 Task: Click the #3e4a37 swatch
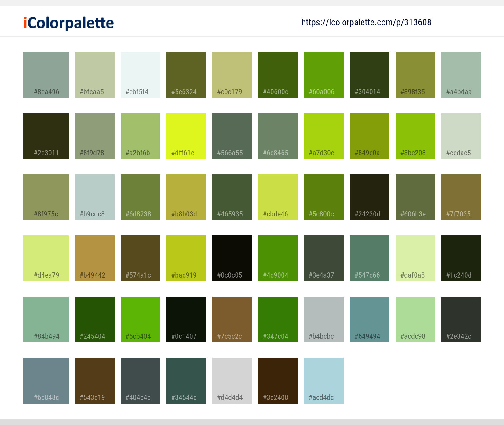324,258
